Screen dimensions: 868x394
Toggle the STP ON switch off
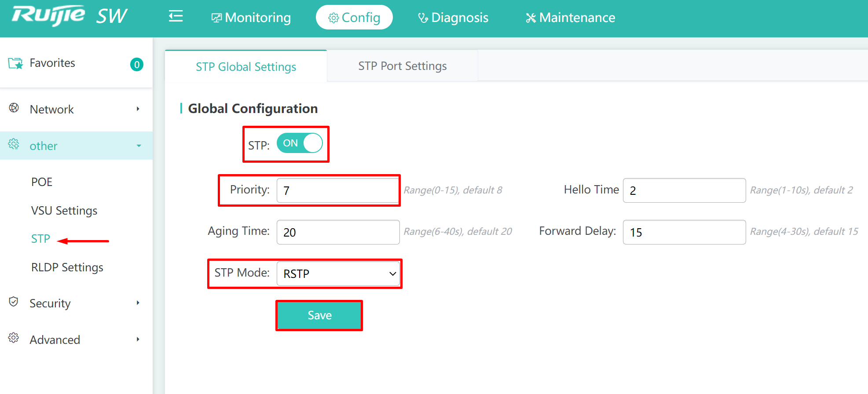[x=300, y=143]
